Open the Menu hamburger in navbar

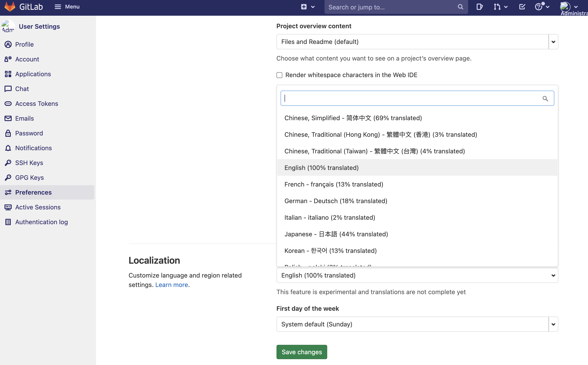tap(67, 7)
